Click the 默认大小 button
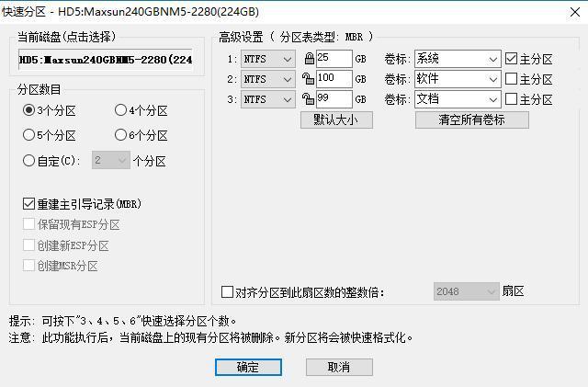 click(x=336, y=120)
